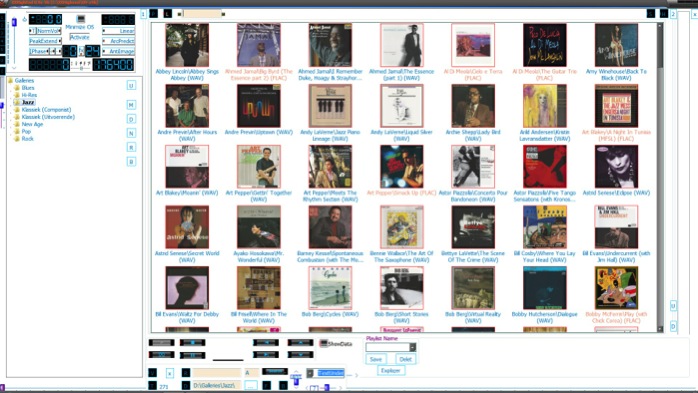Toggle the PeakExtend option

click(x=45, y=41)
